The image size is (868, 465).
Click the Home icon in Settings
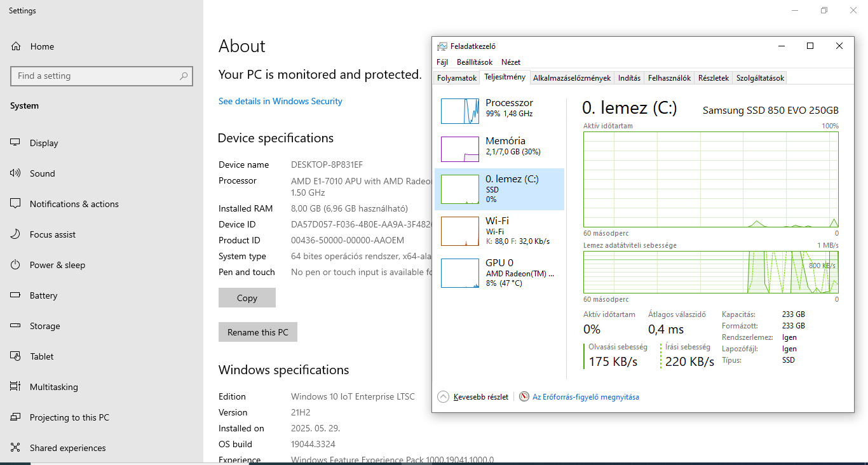pyautogui.click(x=16, y=46)
